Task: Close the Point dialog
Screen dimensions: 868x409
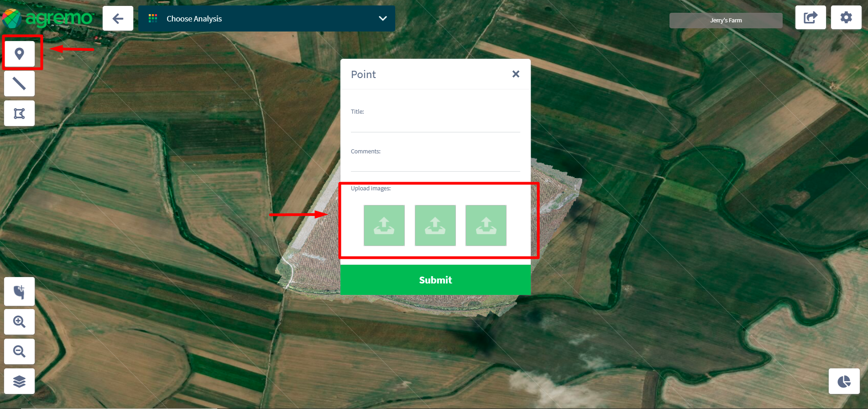Action: coord(516,74)
